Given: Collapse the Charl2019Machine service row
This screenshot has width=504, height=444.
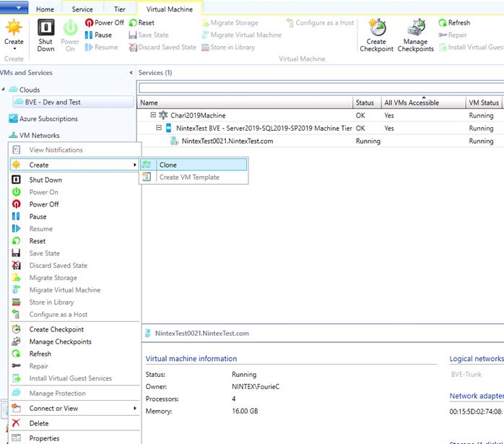Looking at the screenshot, I should point(153,115).
